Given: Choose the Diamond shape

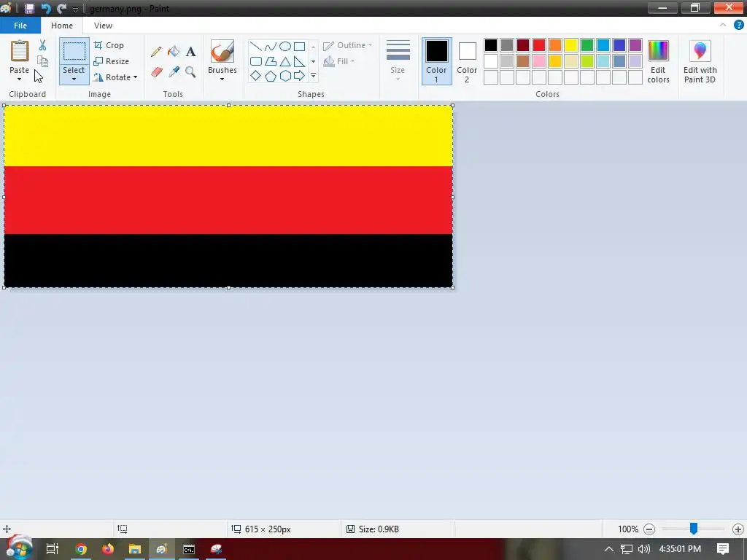Looking at the screenshot, I should click(x=256, y=76).
